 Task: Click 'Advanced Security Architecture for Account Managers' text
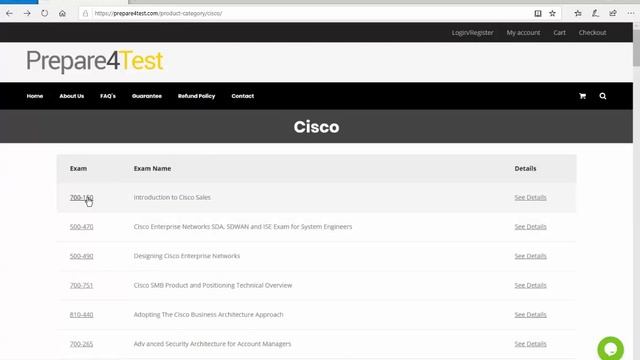(x=213, y=344)
